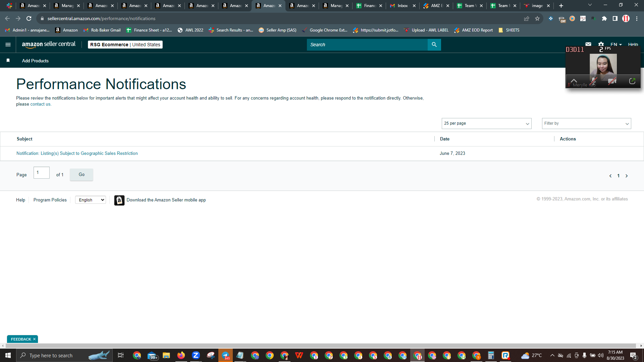Reload the page with the browser refresh icon

tap(29, 18)
